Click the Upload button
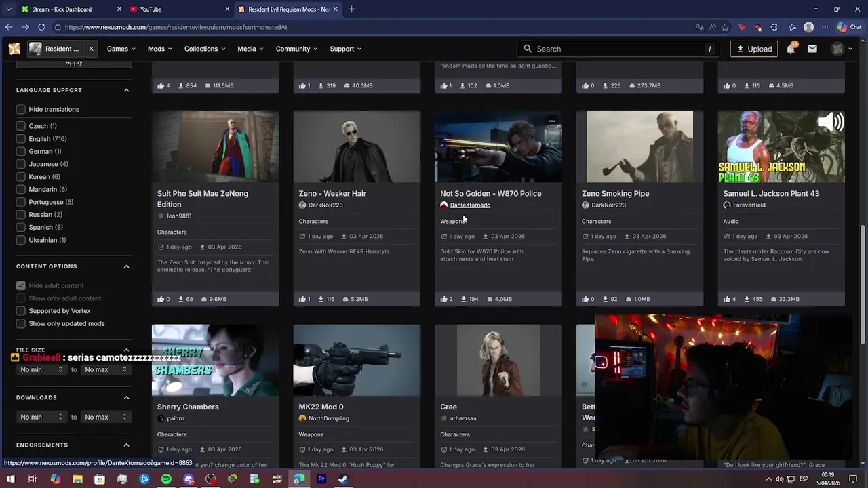 (754, 49)
